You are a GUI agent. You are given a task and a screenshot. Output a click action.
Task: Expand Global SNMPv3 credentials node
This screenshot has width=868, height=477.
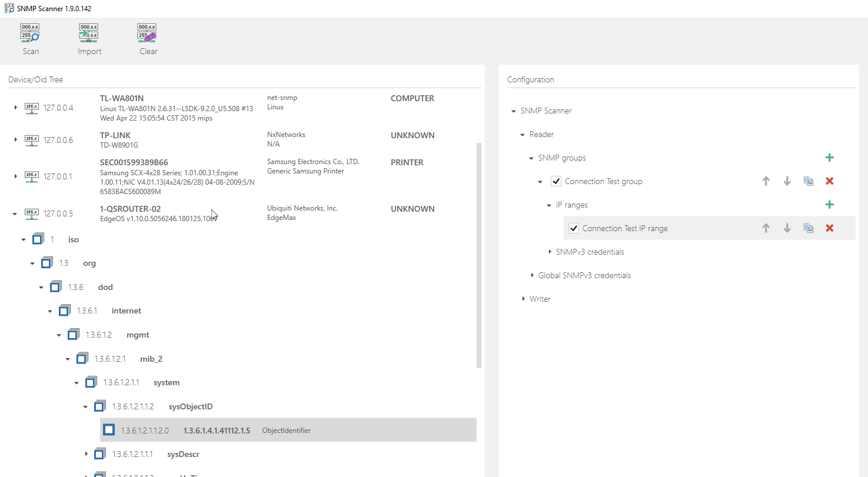(x=532, y=275)
